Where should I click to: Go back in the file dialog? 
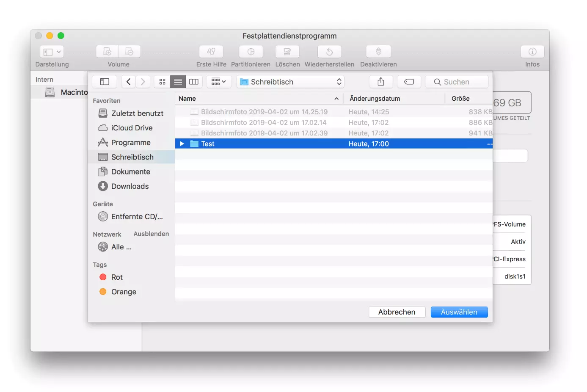[128, 82]
